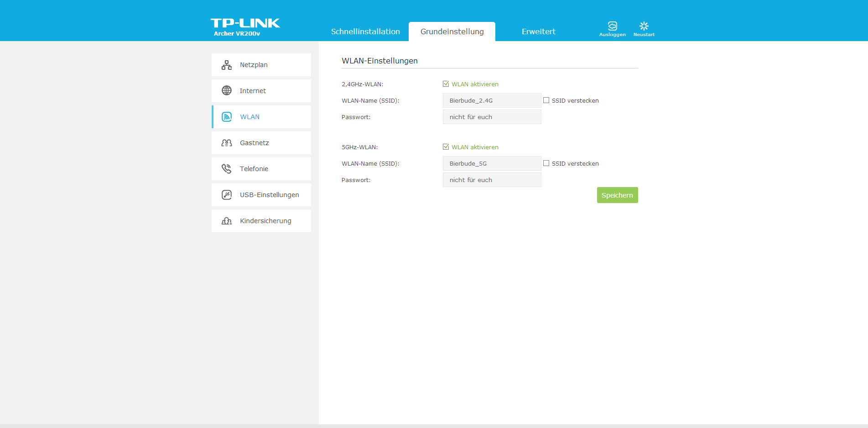Click the Gastnetz people icon

(x=227, y=143)
